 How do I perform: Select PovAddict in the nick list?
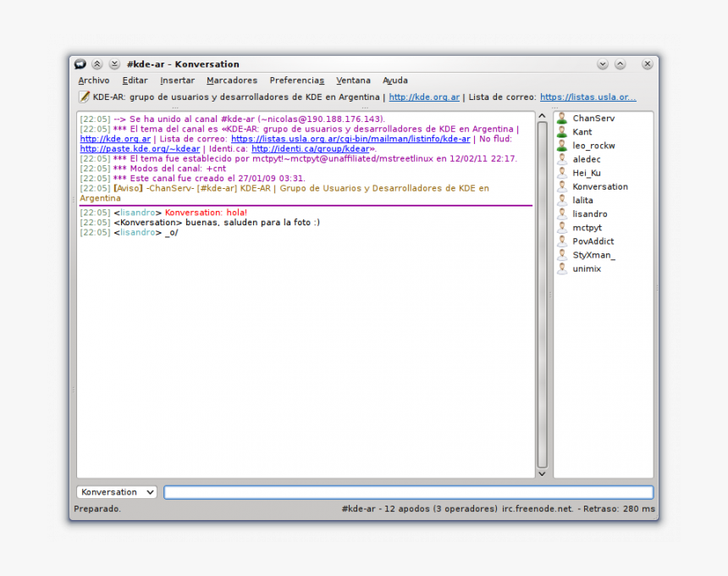click(x=593, y=241)
